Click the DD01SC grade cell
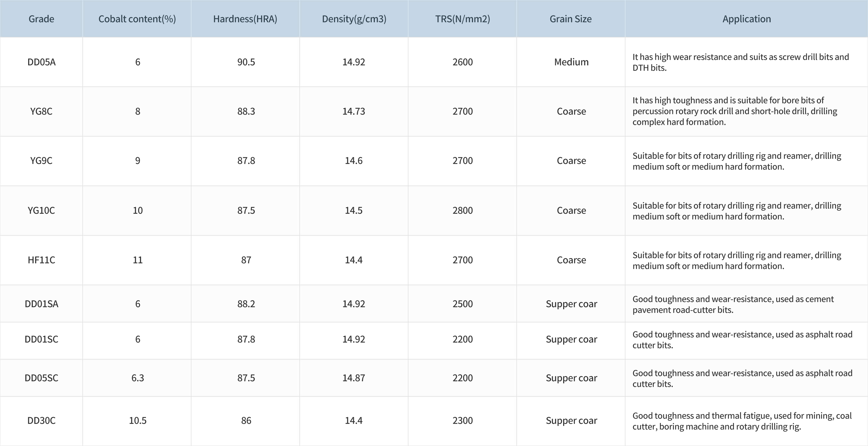 41,339
